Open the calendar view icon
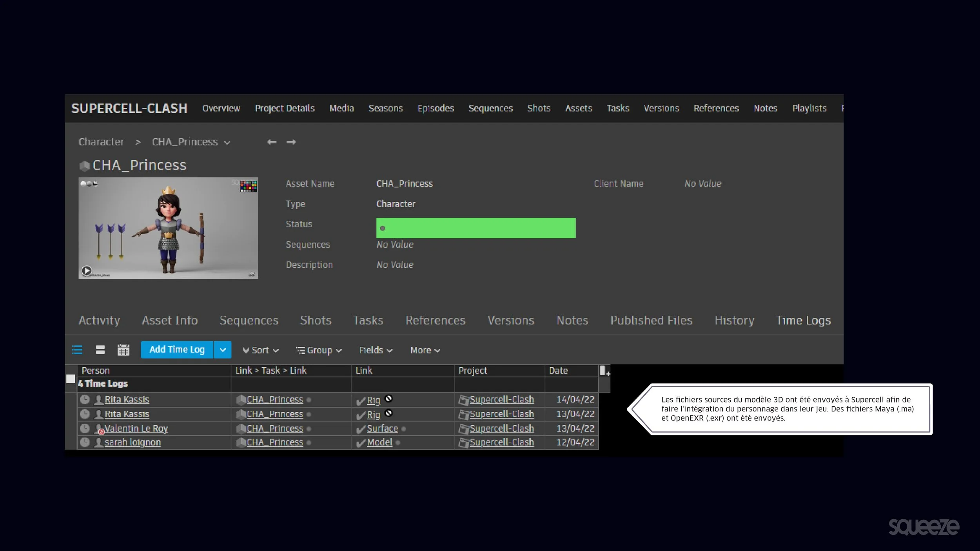Viewport: 980px width, 551px height. [123, 350]
